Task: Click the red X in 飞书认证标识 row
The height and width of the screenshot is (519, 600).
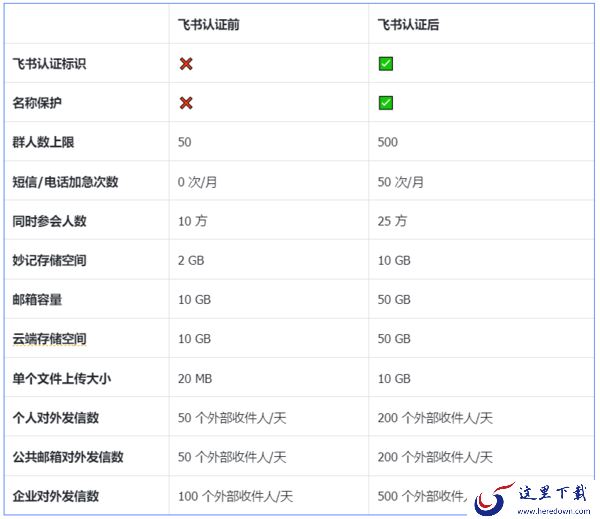Action: (x=186, y=64)
